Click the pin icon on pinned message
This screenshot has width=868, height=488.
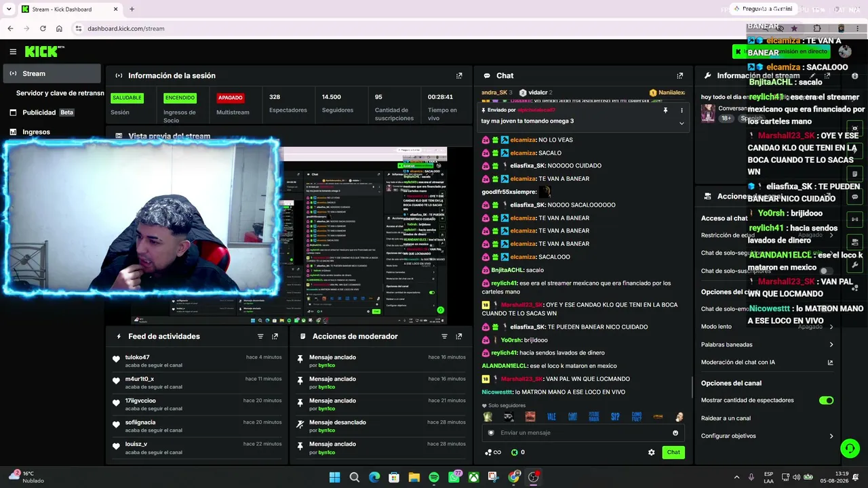point(665,110)
